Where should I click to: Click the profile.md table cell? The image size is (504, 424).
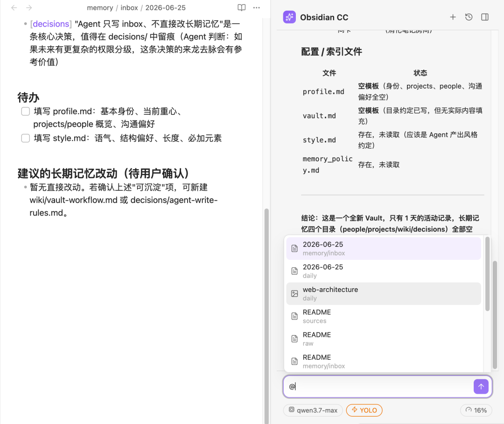tap(323, 92)
